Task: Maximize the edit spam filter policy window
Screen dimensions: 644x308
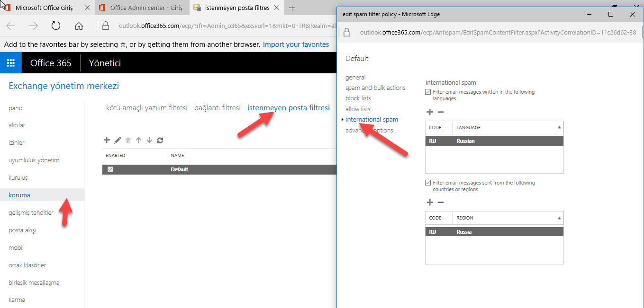Action: tap(611, 14)
